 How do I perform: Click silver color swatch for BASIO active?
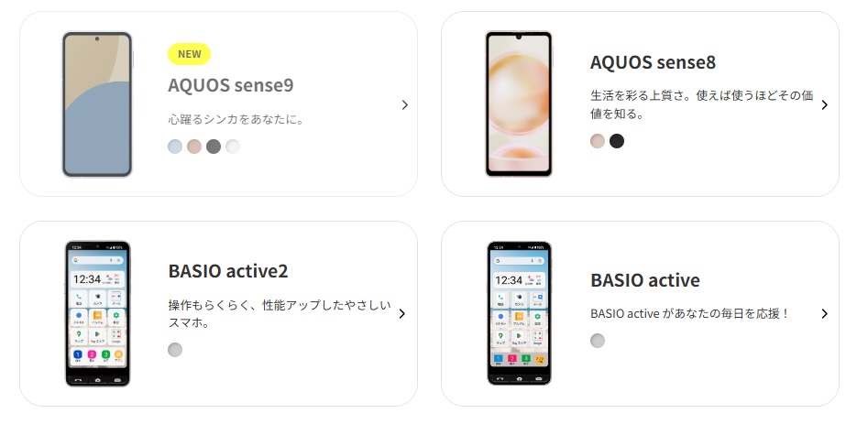tap(598, 341)
